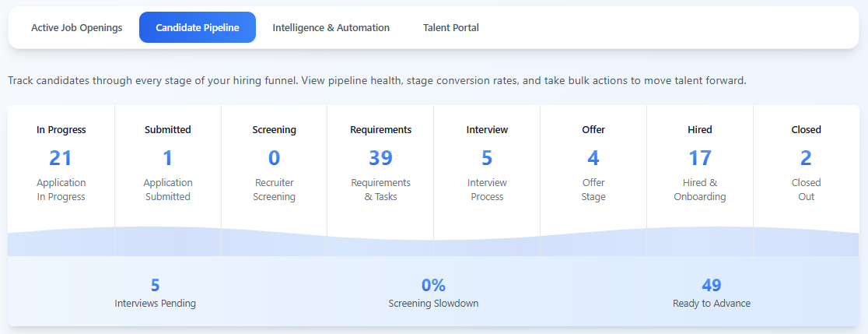Open the Offer stage card

coord(593,165)
